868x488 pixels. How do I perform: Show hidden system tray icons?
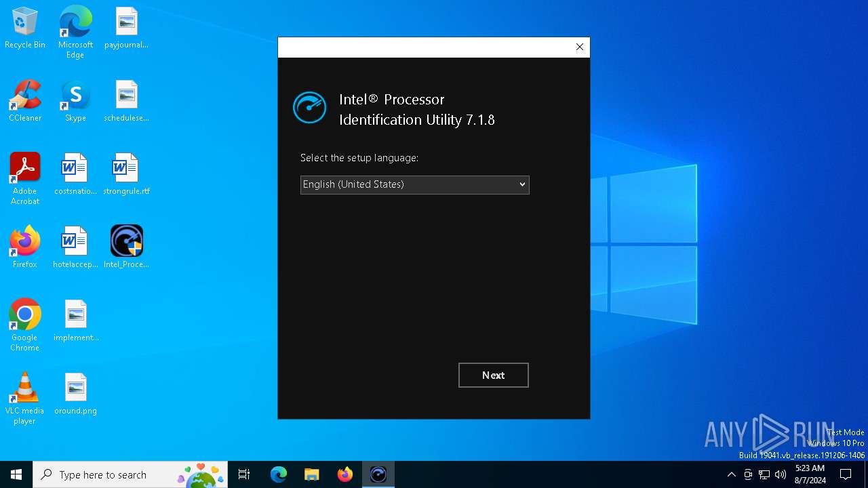[x=731, y=474]
